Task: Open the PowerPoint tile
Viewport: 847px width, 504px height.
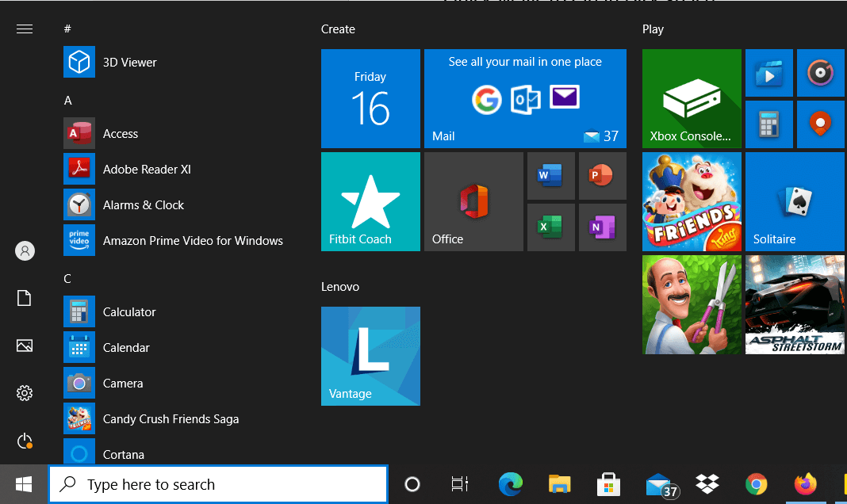Action: [x=603, y=176]
